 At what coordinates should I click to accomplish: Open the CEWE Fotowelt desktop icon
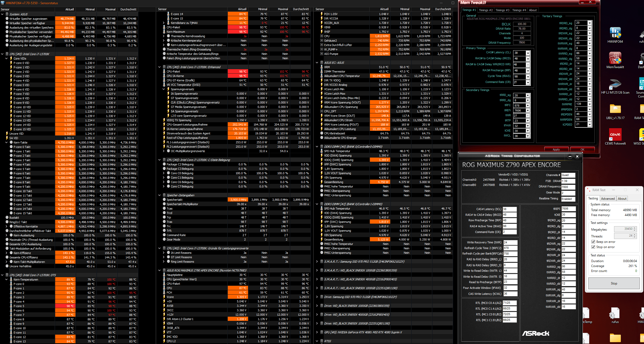(615, 134)
